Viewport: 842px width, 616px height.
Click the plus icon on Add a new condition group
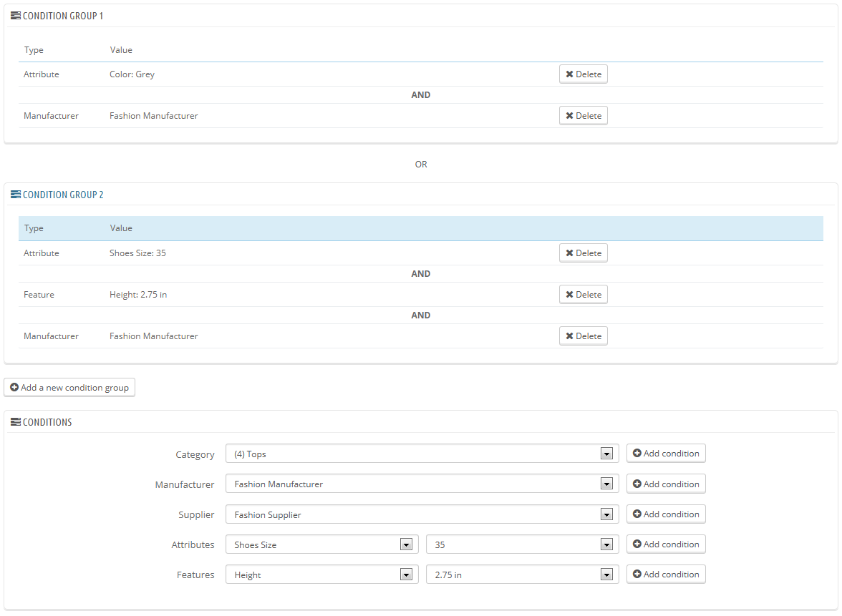click(14, 387)
